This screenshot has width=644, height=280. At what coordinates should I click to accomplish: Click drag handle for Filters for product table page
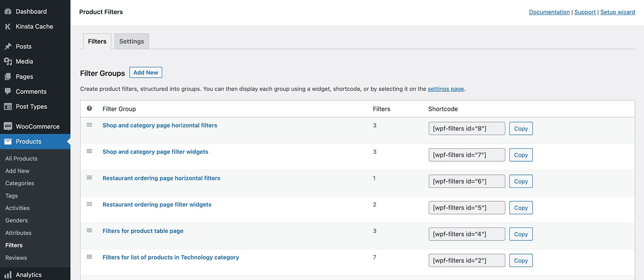point(90,231)
